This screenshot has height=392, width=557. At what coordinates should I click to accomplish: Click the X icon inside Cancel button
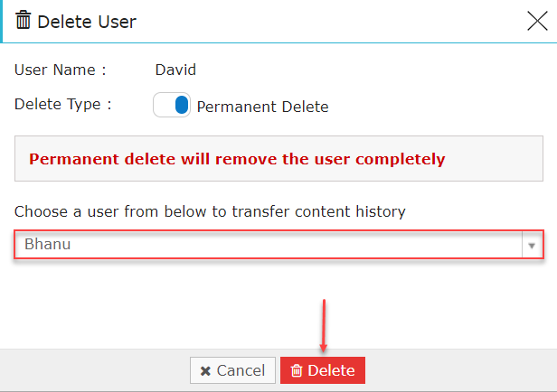click(205, 371)
